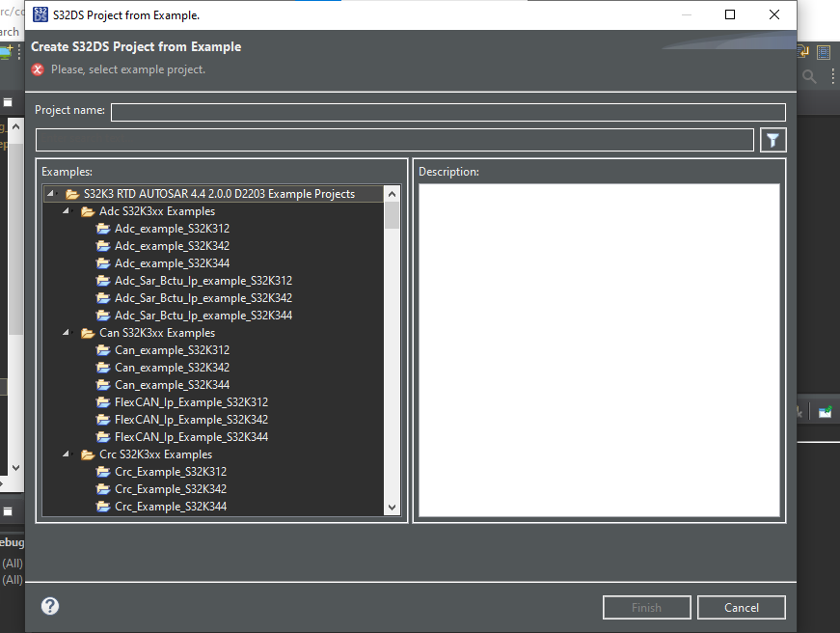Select S32K3 RTD AUTOSAR 4.4 Example Projects row
Screen dimensions: 840x633
click(x=213, y=194)
